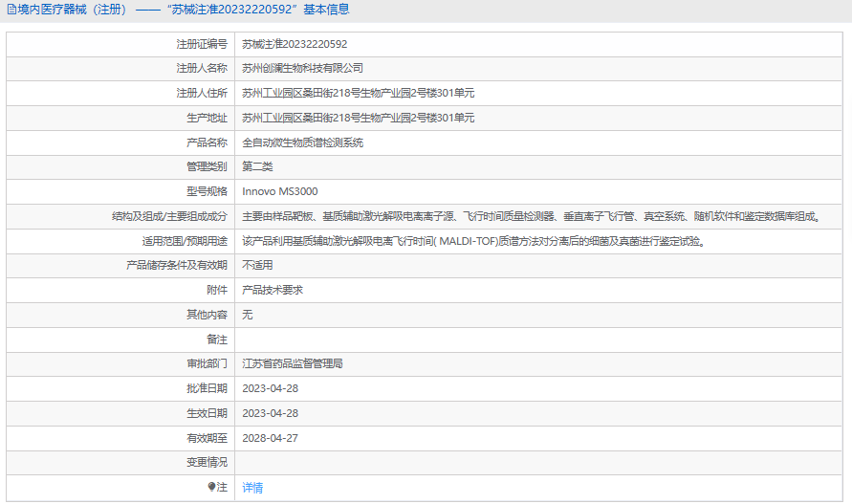Click the 注册证编号 label
852x504 pixels.
[202, 44]
